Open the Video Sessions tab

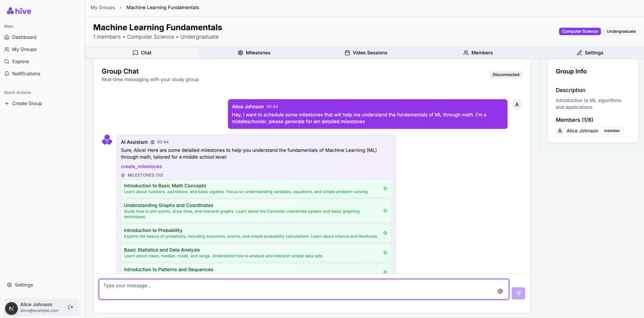coord(366,53)
